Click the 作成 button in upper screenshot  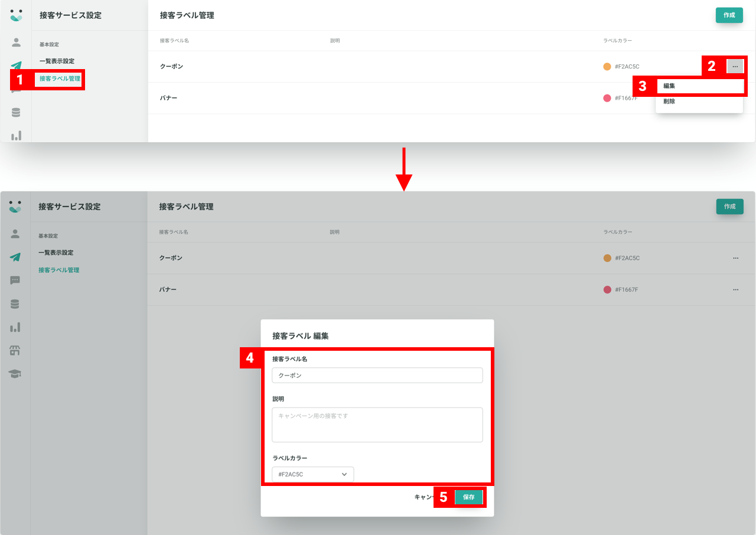click(x=729, y=15)
